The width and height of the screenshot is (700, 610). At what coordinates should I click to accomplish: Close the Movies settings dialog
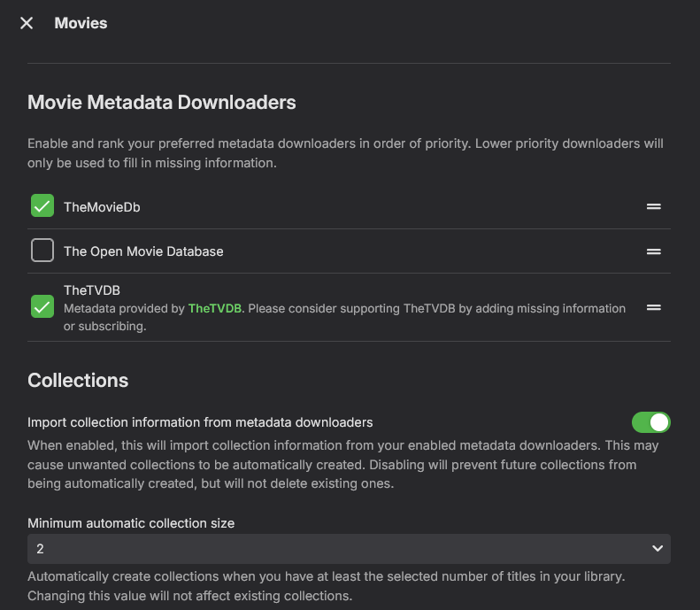pyautogui.click(x=27, y=23)
